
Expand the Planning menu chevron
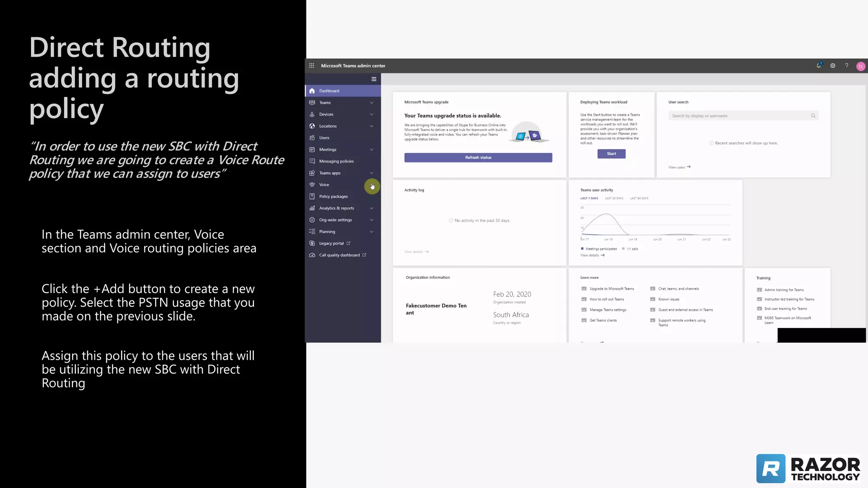[x=372, y=232]
